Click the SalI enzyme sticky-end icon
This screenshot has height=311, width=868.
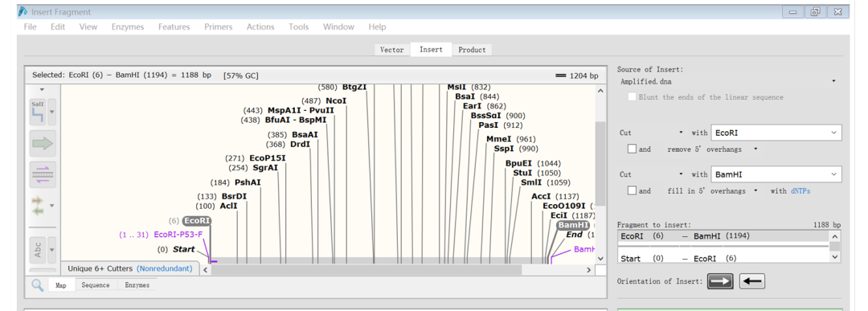38,113
